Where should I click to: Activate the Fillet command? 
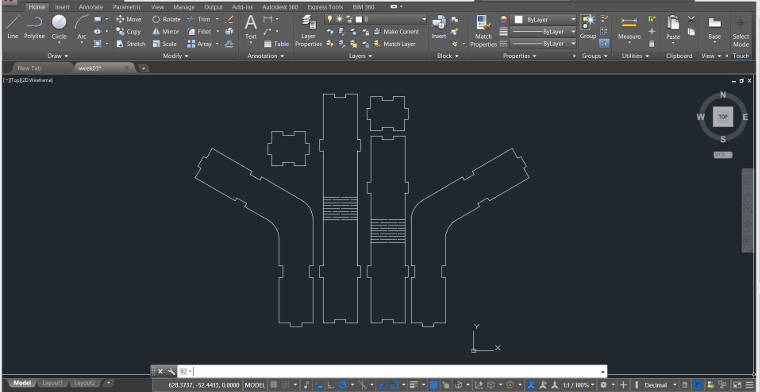point(199,31)
